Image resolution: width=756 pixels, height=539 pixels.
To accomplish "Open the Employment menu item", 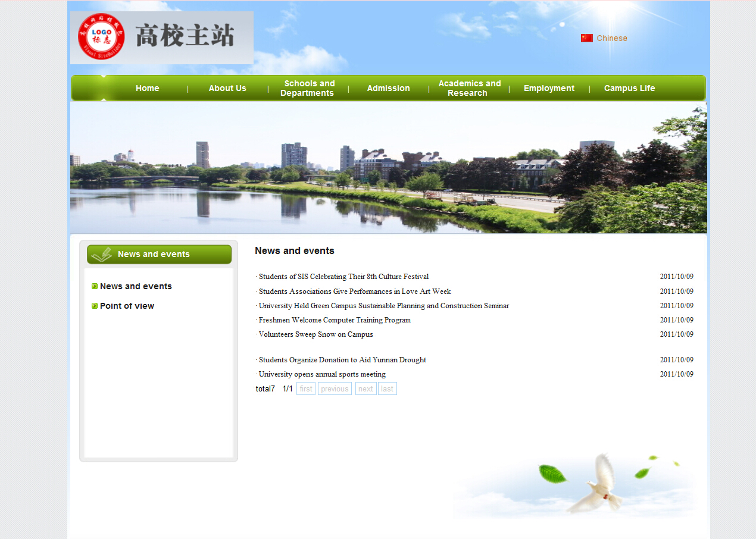I will (x=549, y=88).
